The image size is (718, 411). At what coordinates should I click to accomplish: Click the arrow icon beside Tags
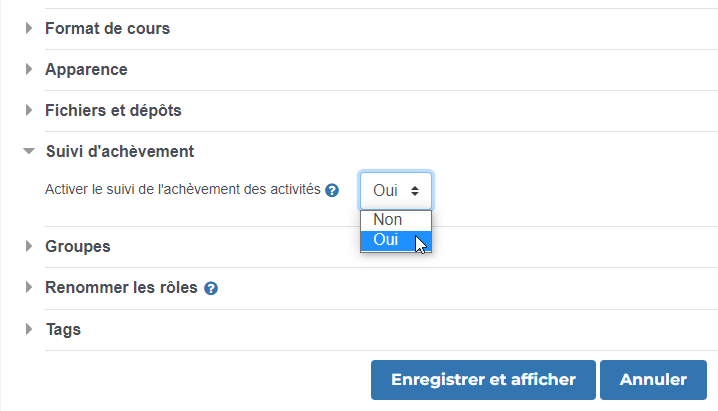tap(28, 329)
